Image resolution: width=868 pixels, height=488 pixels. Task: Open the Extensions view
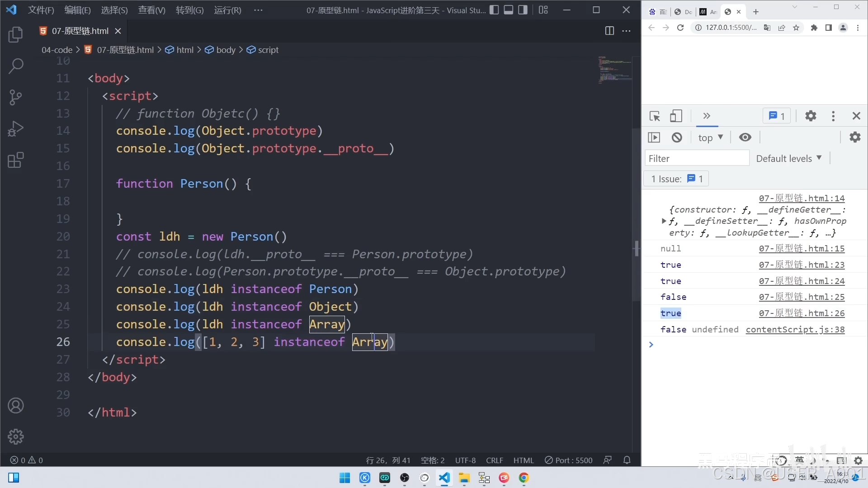pos(15,160)
